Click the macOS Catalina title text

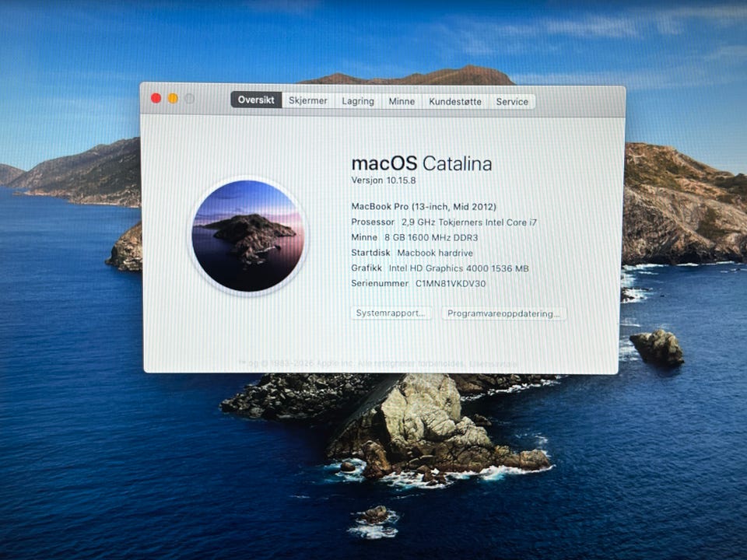click(x=422, y=163)
